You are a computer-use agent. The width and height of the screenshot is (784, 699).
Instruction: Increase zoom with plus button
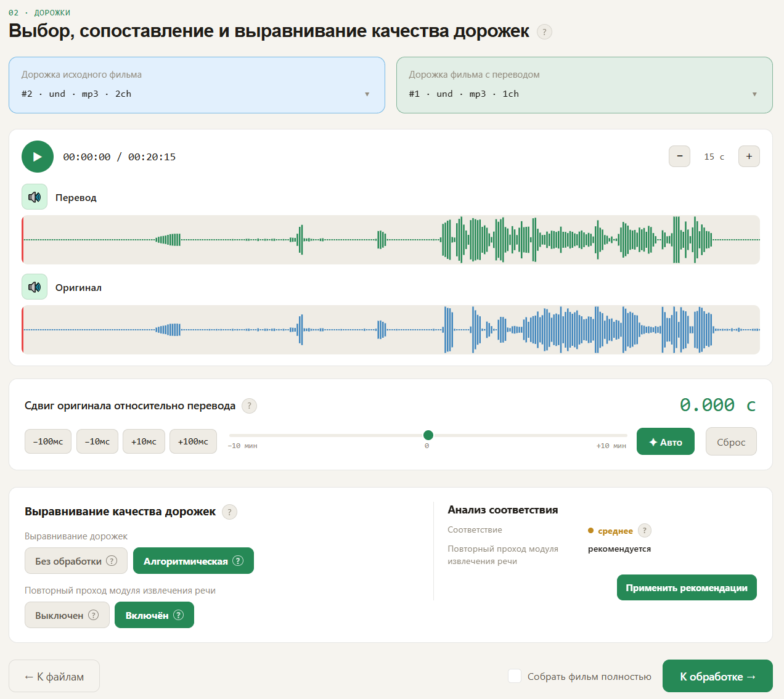pos(749,156)
